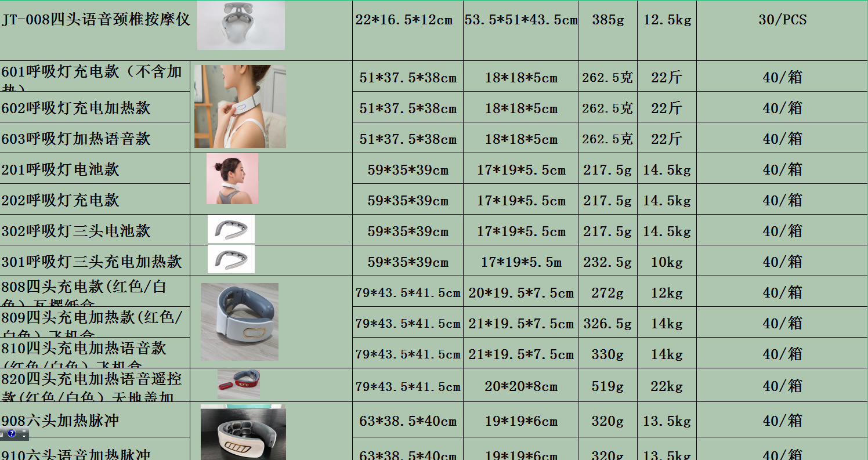
Task: Select '18*18*5cm' in row 601
Action: pos(521,76)
